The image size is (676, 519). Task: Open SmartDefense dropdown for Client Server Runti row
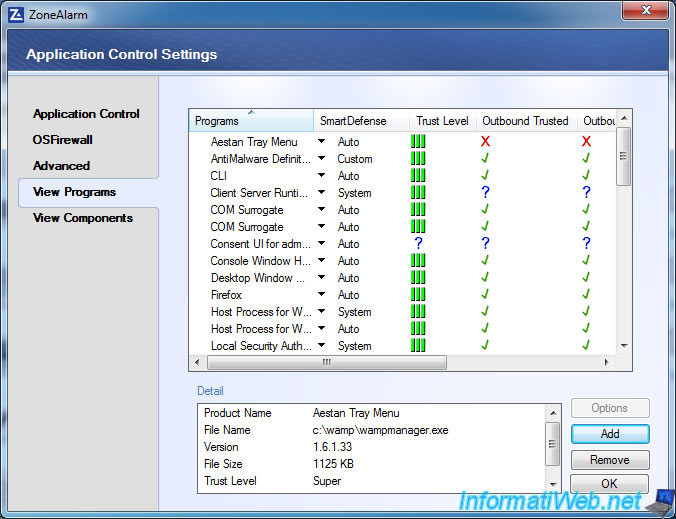(321, 192)
